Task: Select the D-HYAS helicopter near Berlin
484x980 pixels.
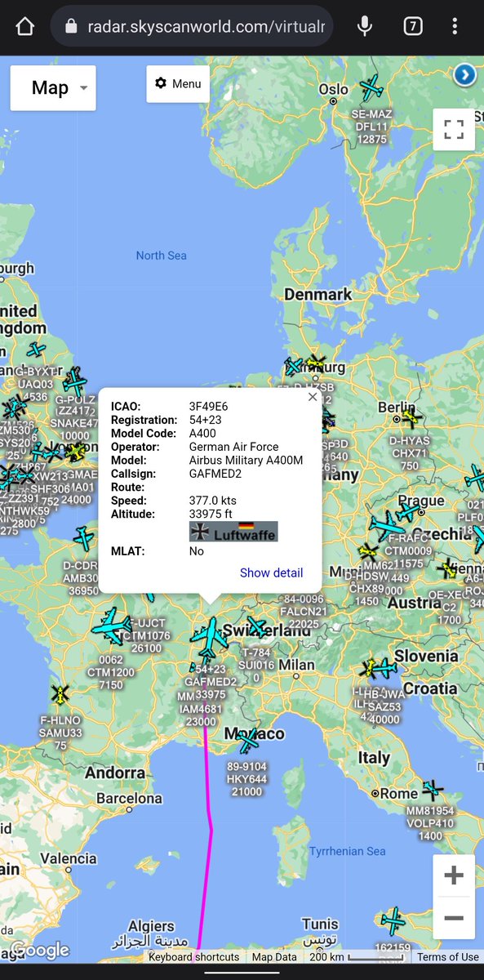Action: 411,418
